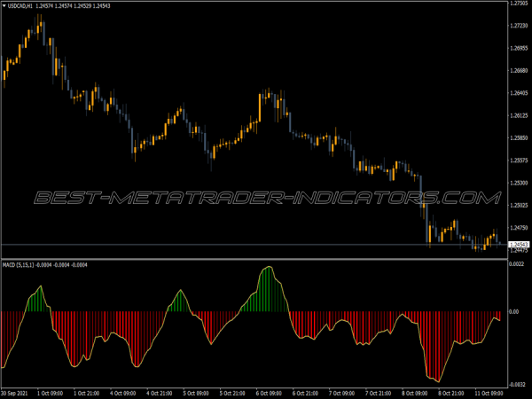Click the 8 Oct 09:00 time label
The width and height of the screenshot is (532, 399).
click(415, 393)
